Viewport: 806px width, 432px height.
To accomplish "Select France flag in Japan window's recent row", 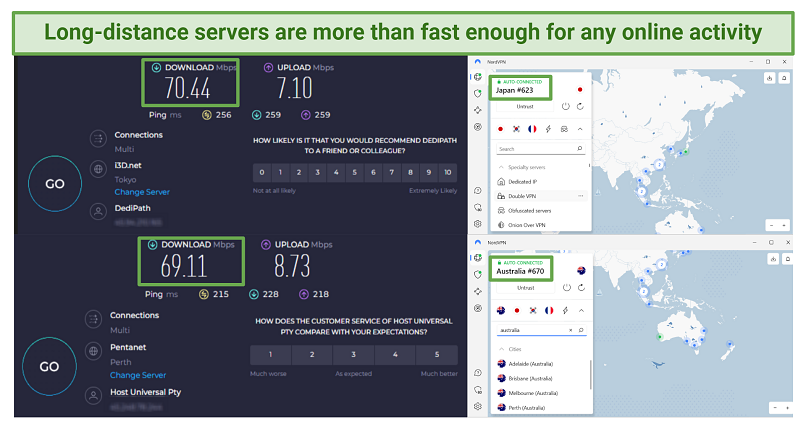I will click(532, 129).
